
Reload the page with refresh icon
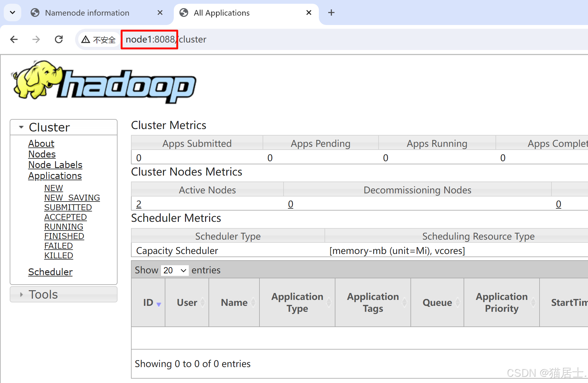[59, 39]
